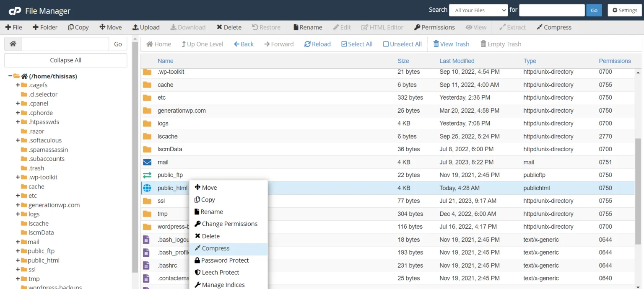
Task: Click the public_html globe icon
Action: (147, 188)
